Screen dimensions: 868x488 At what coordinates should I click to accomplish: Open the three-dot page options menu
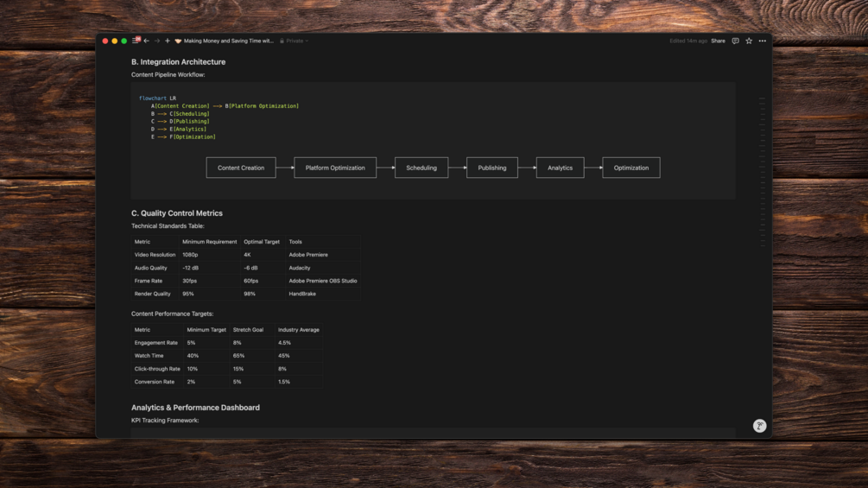[x=763, y=41]
